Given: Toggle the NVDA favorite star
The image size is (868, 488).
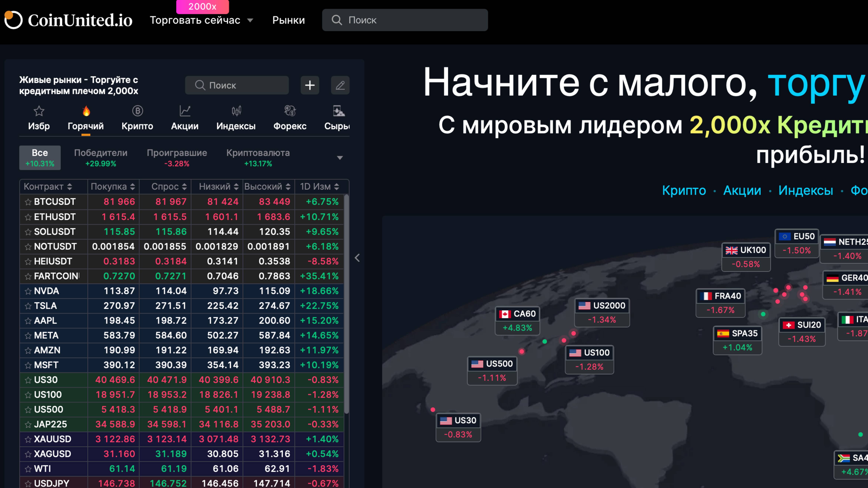Looking at the screenshot, I should tap(28, 291).
